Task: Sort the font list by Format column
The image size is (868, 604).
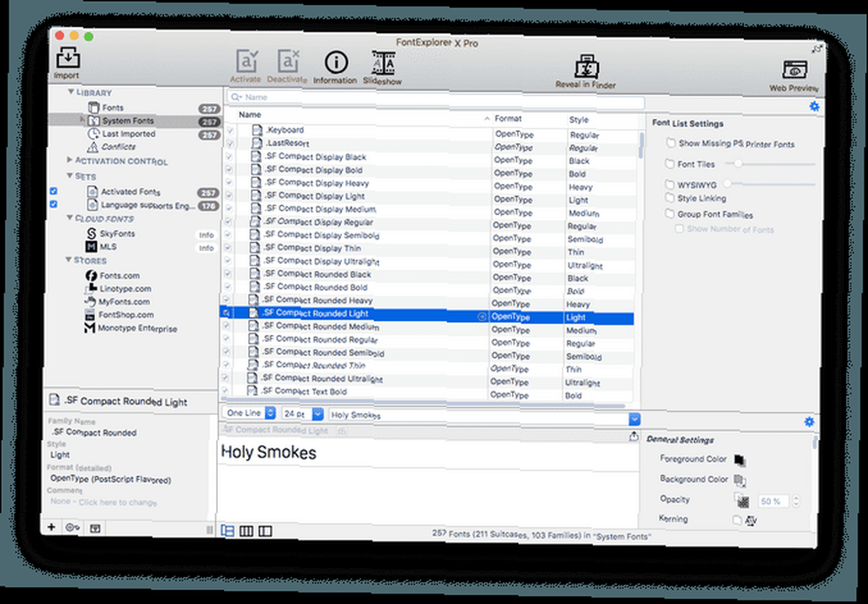Action: coord(528,119)
